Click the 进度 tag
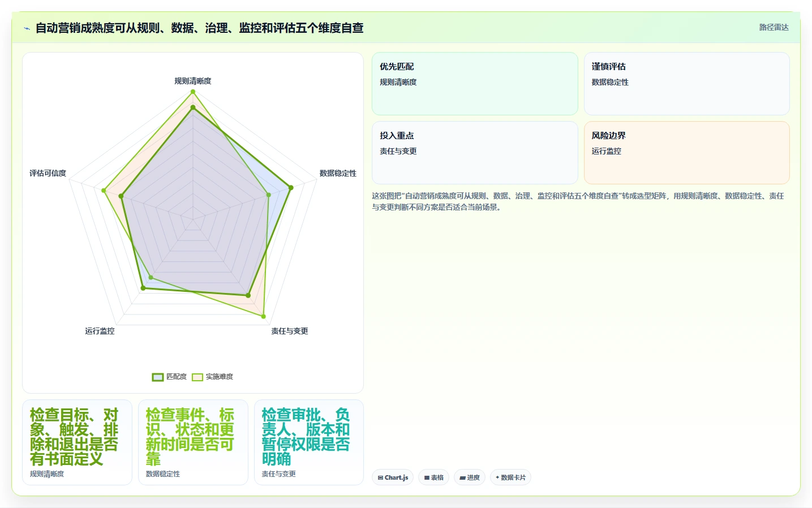Image resolution: width=812 pixels, height=508 pixels. 470,477
